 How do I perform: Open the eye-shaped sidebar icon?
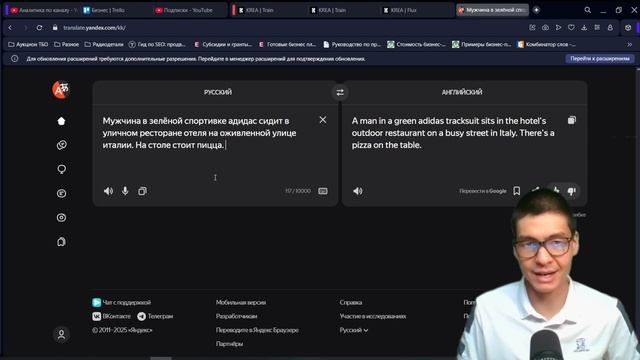pyautogui.click(x=61, y=218)
